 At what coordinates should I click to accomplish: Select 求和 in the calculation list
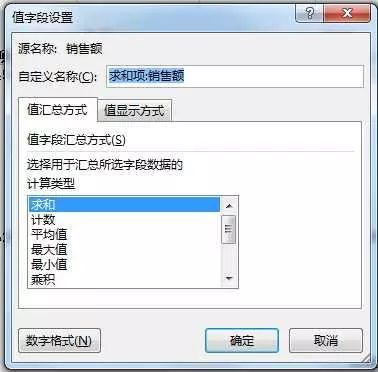tap(125, 204)
